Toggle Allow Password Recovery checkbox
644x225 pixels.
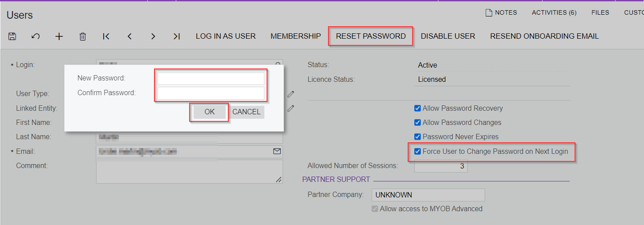click(x=417, y=108)
